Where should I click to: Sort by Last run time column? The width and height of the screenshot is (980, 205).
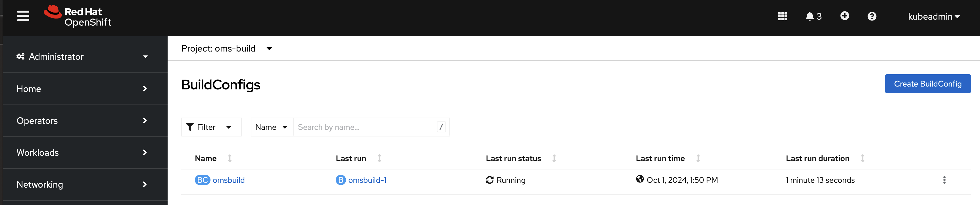(x=698, y=158)
